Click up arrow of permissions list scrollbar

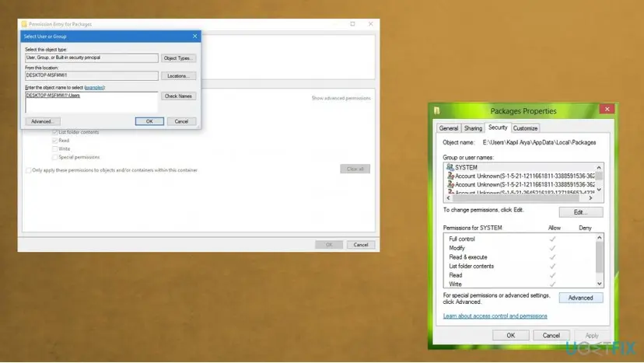pos(599,237)
